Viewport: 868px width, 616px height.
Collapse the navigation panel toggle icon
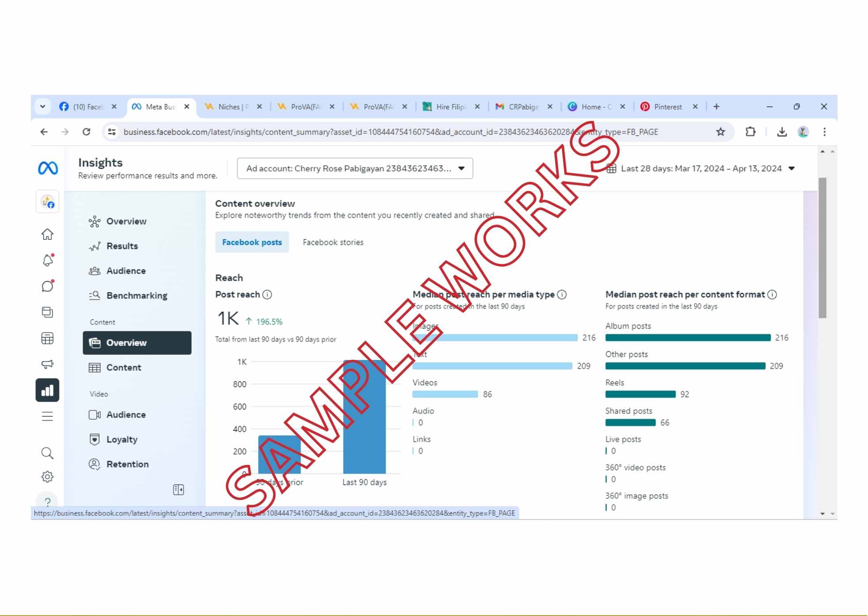[x=178, y=490]
